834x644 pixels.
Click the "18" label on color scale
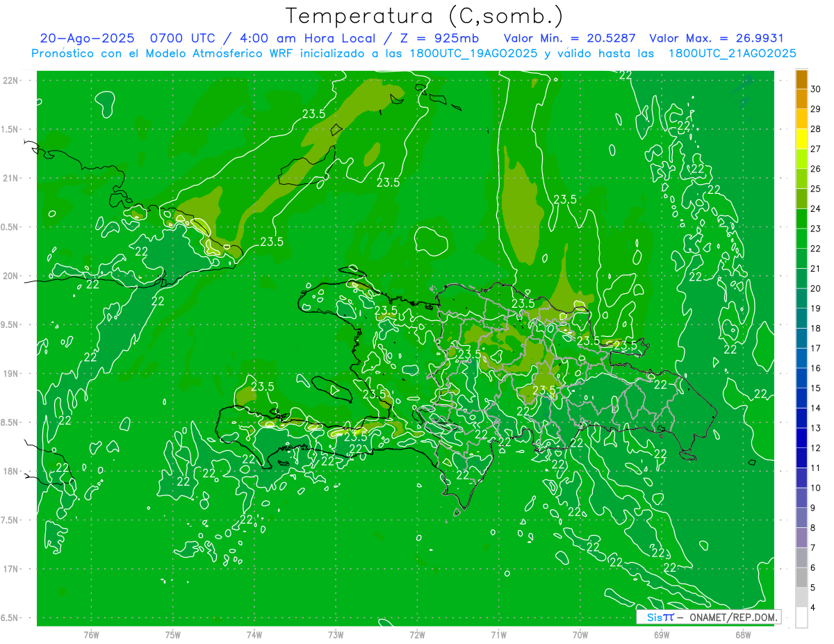(816, 329)
